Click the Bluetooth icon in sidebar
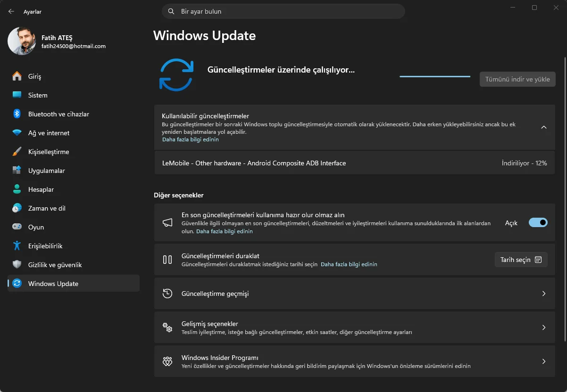Viewport: 567px width, 392px height. (17, 114)
